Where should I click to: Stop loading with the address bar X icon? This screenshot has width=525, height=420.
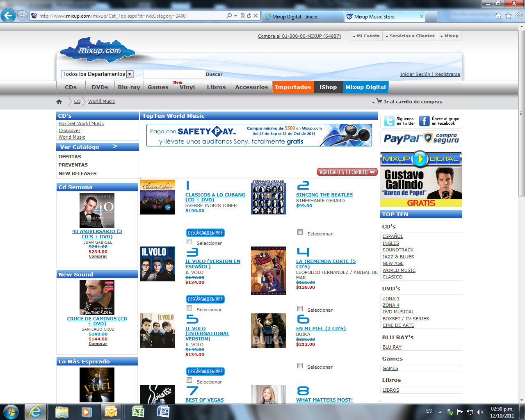(256, 16)
